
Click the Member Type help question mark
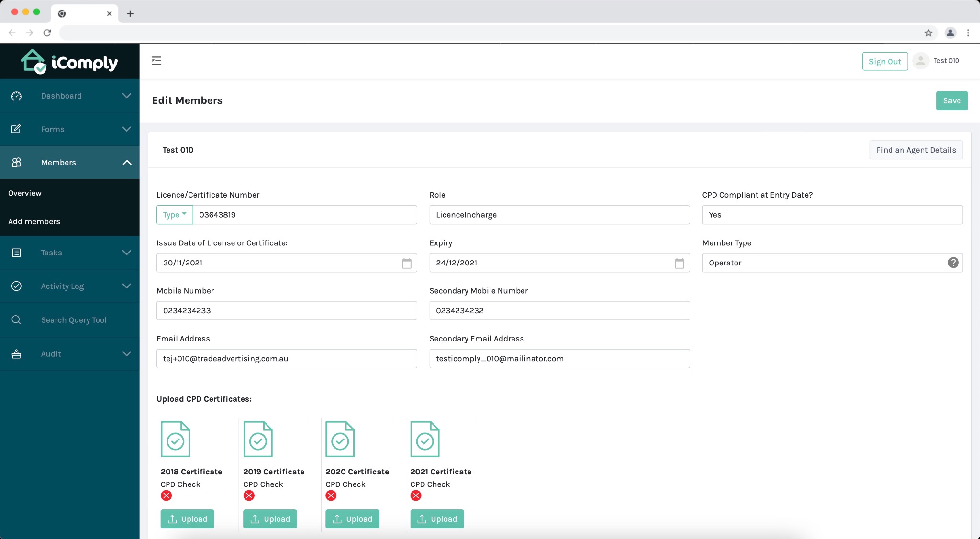953,263
